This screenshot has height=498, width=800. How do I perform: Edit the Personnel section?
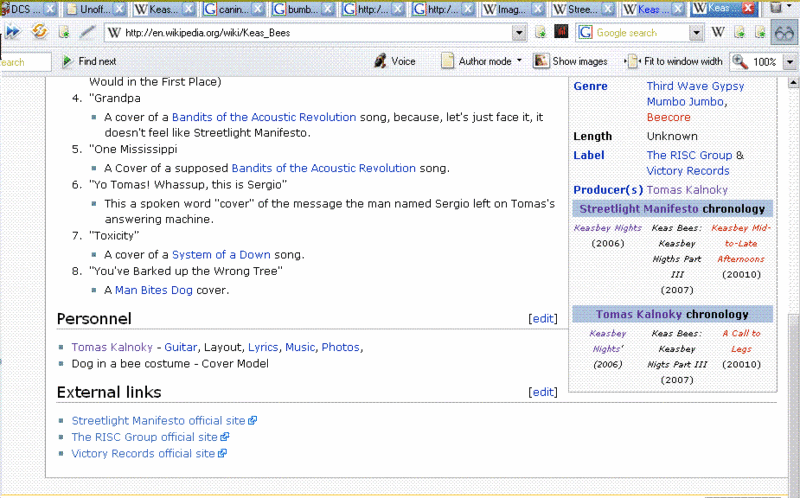tap(543, 318)
